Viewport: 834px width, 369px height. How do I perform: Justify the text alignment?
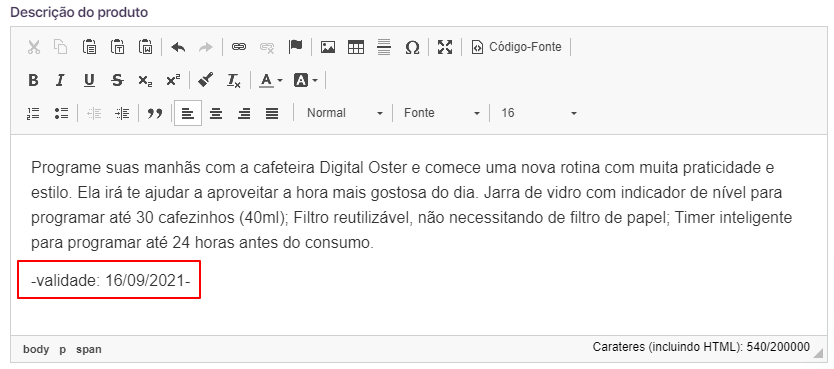click(272, 113)
